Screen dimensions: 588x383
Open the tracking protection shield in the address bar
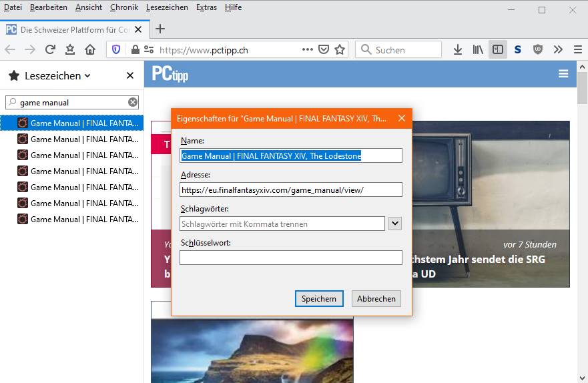(116, 49)
